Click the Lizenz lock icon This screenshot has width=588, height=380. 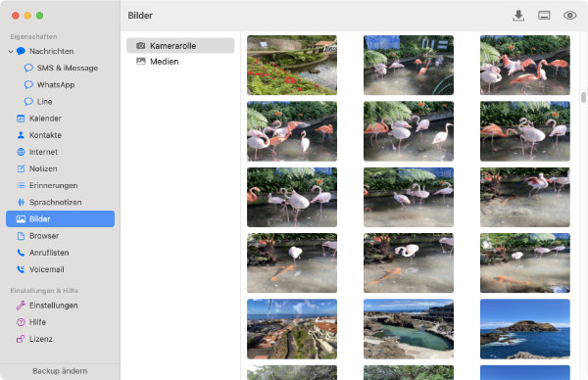tap(21, 339)
